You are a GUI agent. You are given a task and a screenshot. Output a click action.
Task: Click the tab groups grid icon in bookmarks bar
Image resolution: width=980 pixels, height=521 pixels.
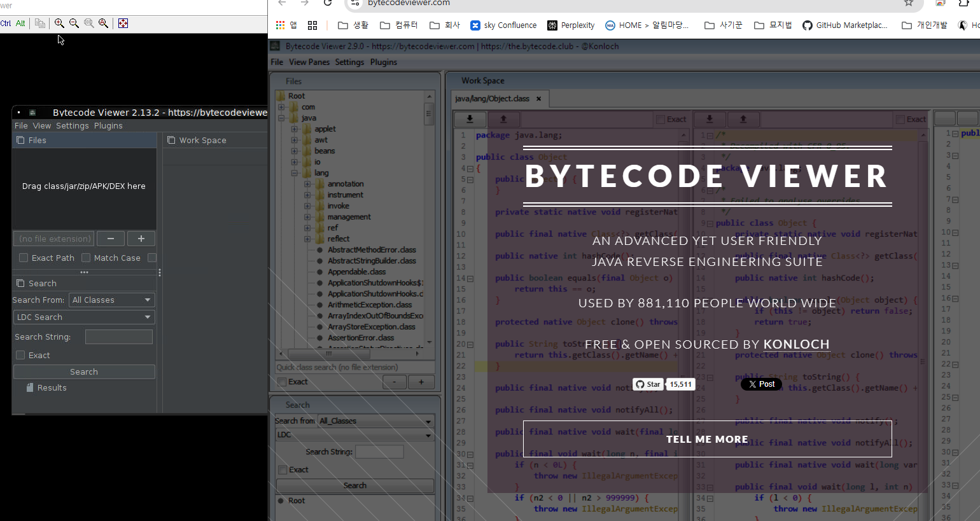coord(312,25)
